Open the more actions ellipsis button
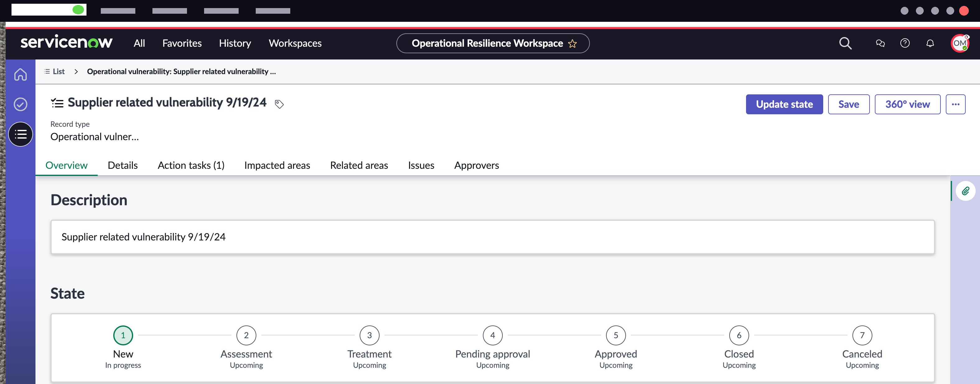The height and width of the screenshot is (384, 980). tap(956, 104)
